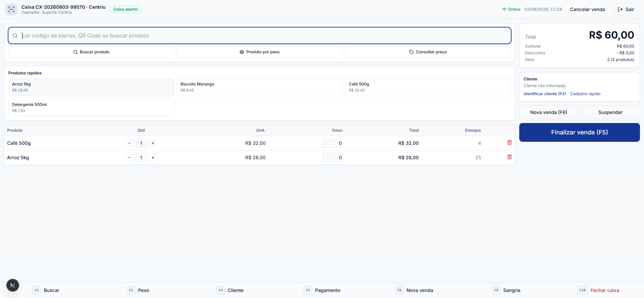Select F2 Buscar in bottom shortcut bar

[46, 290]
